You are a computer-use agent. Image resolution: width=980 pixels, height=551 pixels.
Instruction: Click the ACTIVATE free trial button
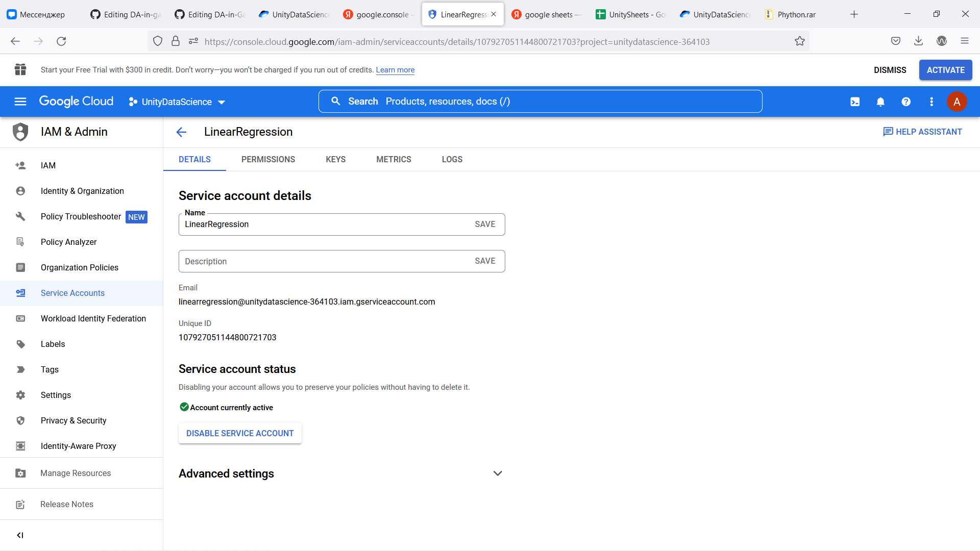coord(945,70)
